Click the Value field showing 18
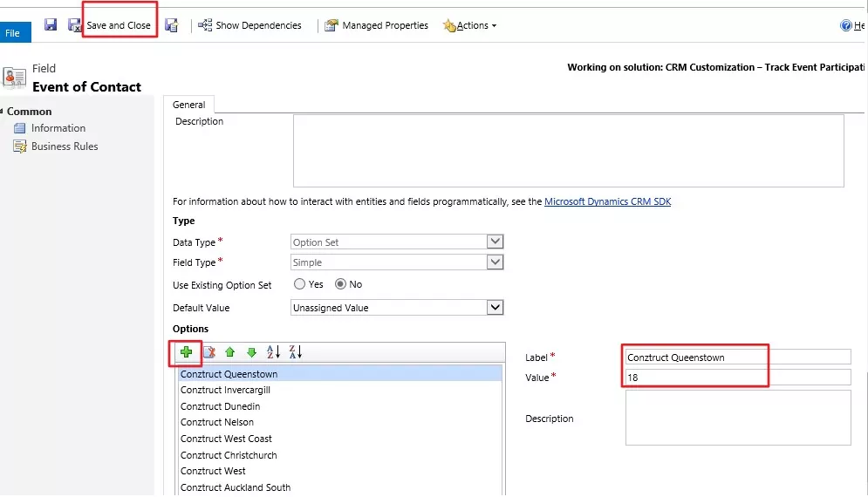The width and height of the screenshot is (868, 497). (x=738, y=378)
